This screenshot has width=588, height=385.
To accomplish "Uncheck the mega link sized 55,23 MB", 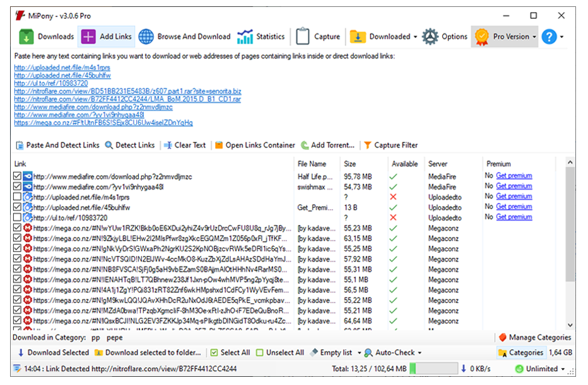I will tap(17, 227).
